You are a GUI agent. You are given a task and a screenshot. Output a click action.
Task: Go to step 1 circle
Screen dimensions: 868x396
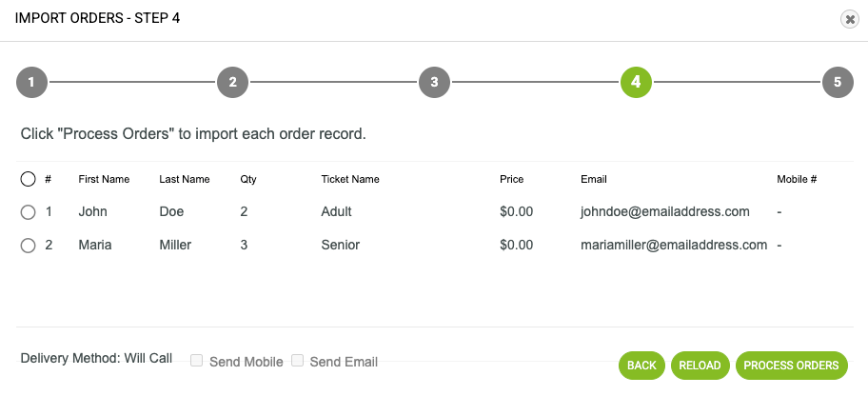31,82
